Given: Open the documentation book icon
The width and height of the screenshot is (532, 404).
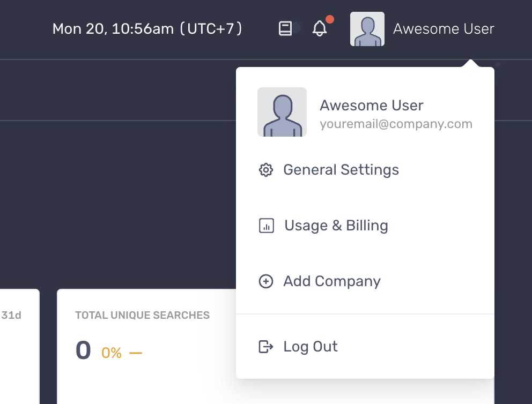Looking at the screenshot, I should [285, 28].
